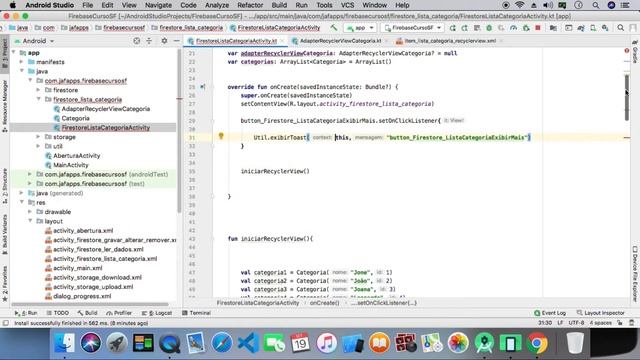This screenshot has width=640, height=360.
Task: Open the Build menu in menu bar
Action: click(279, 5)
